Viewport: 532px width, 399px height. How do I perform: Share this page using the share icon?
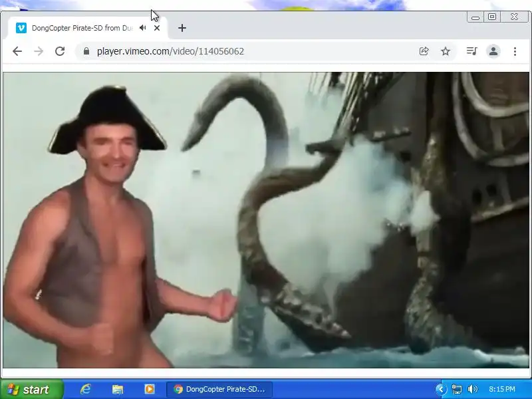(x=424, y=51)
